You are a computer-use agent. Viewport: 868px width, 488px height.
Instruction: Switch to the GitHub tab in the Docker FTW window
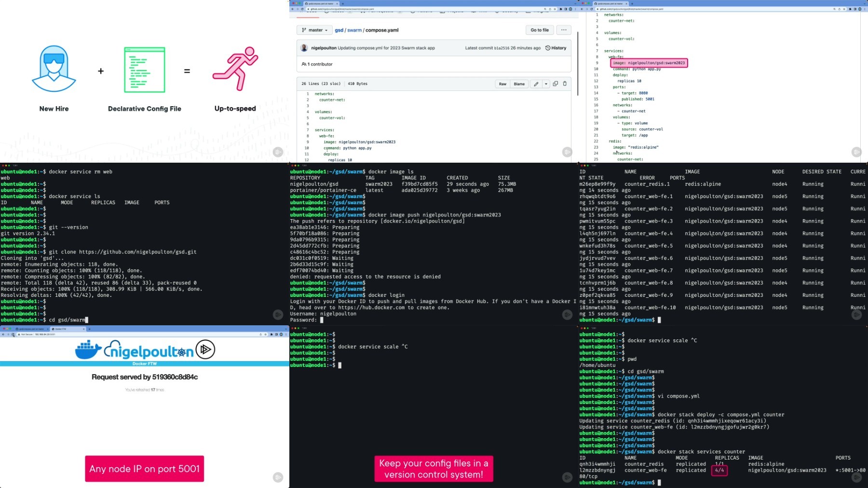(x=31, y=329)
